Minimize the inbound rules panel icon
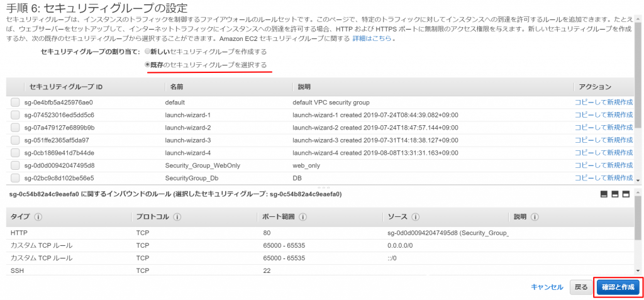The height and width of the screenshot is (300, 644). pyautogui.click(x=604, y=194)
